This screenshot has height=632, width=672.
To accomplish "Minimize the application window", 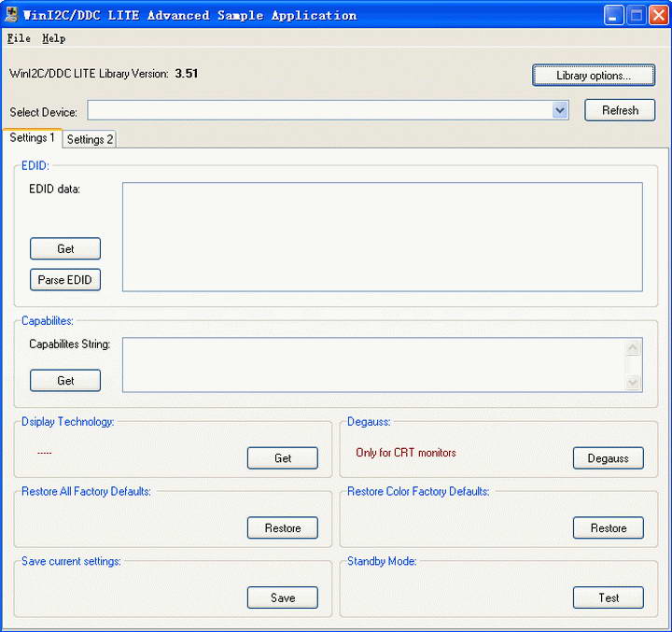I will pyautogui.click(x=614, y=16).
